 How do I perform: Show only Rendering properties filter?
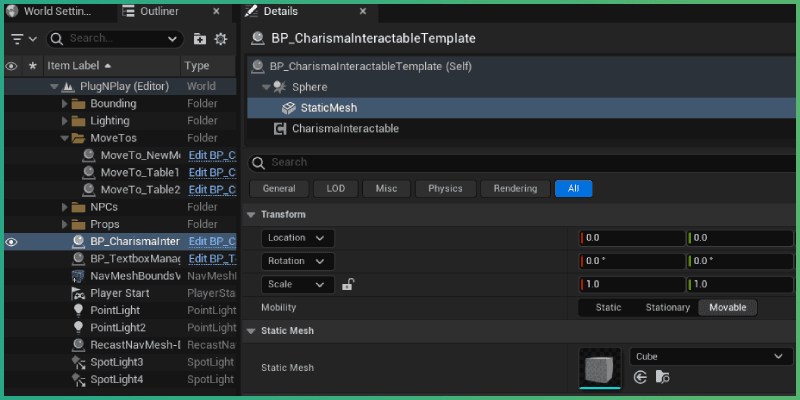click(x=515, y=189)
